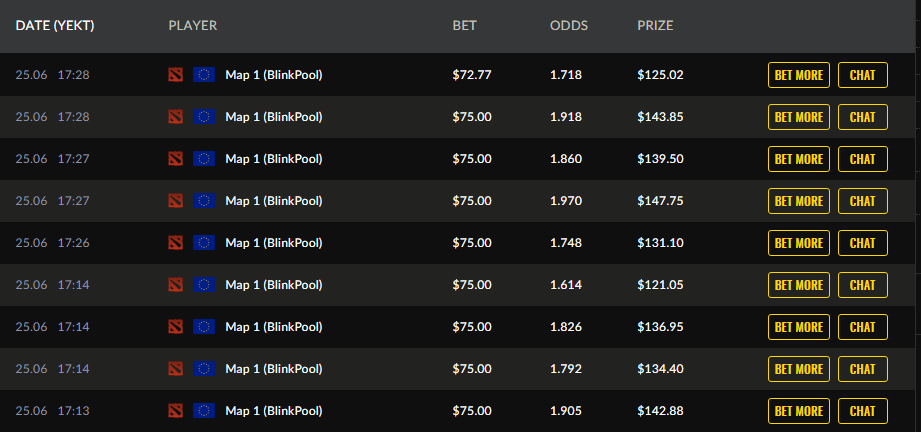Click the EU flag icon in the 1.918 odds row
The height and width of the screenshot is (432, 921).
204,117
